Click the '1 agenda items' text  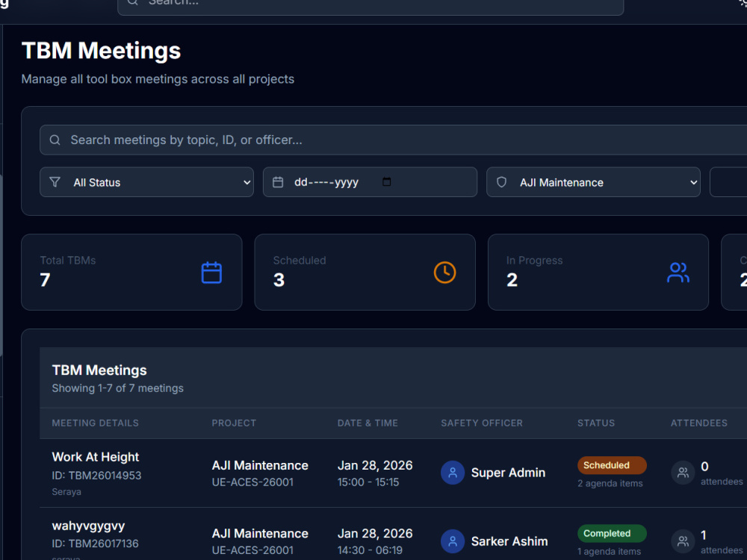(x=609, y=552)
